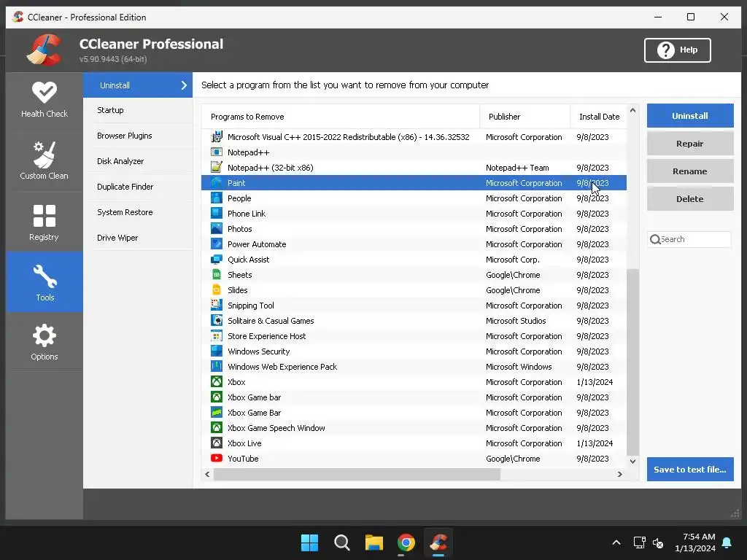Click the horizontal scrollbar thumb in program list
Image resolution: width=747 pixels, height=560 pixels.
[x=357, y=474]
